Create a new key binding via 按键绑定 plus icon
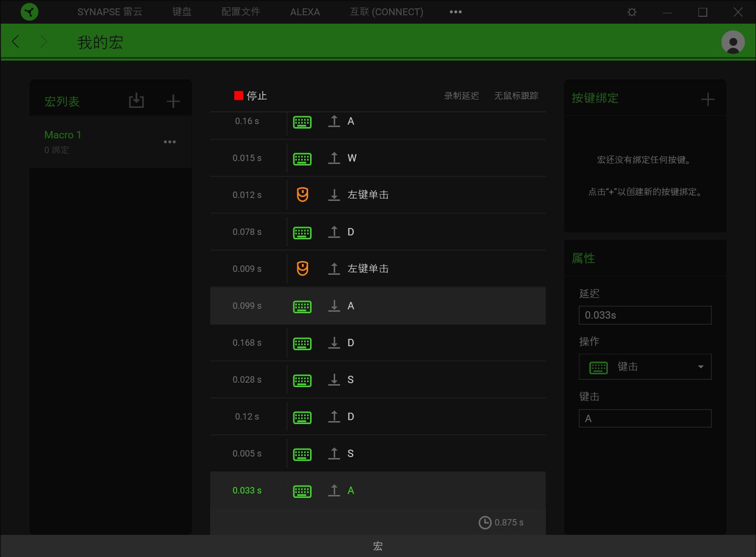The width and height of the screenshot is (756, 557). pos(708,99)
